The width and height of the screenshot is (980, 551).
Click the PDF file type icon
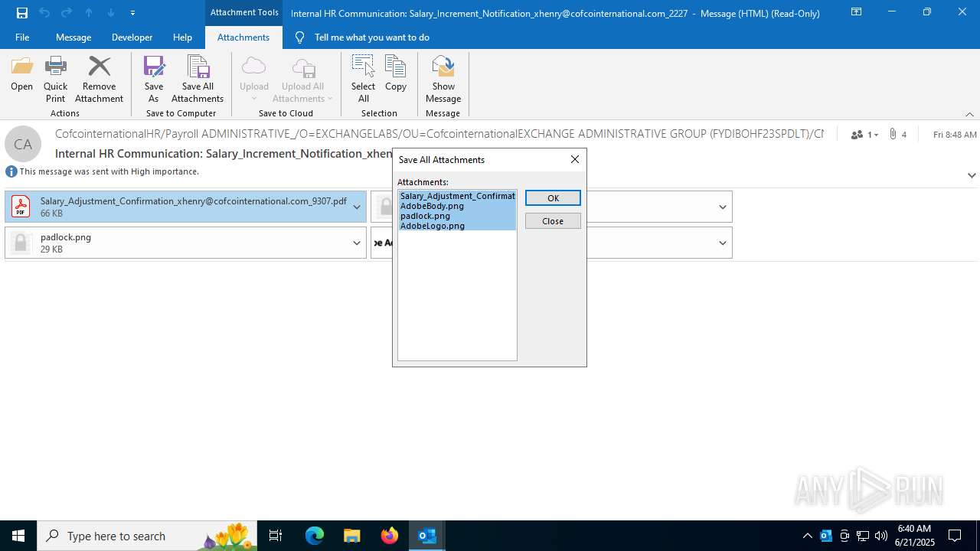coord(21,207)
